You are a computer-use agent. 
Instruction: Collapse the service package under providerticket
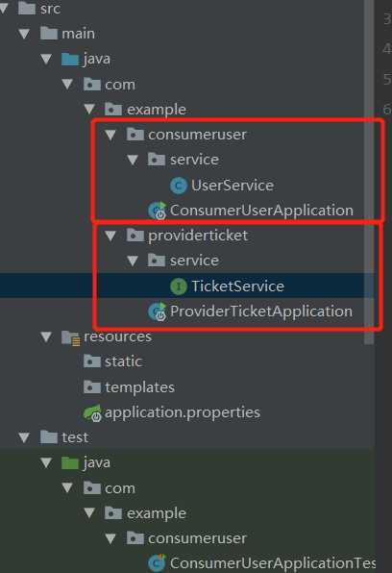coord(133,261)
